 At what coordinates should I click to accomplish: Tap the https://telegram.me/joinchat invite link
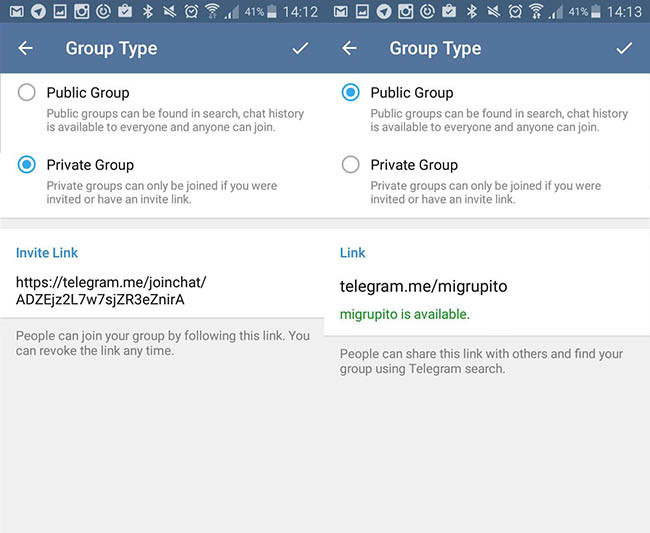pyautogui.click(x=111, y=291)
